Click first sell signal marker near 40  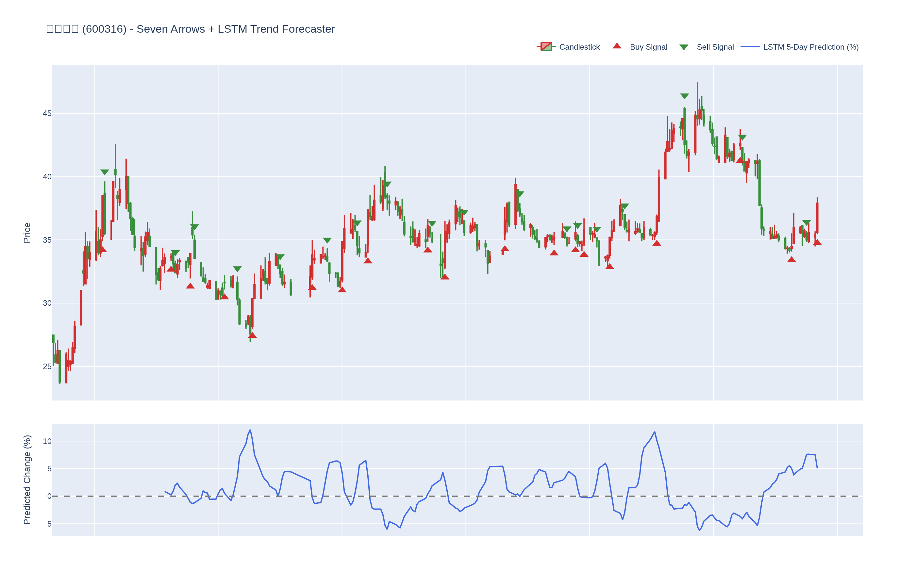pyautogui.click(x=105, y=172)
